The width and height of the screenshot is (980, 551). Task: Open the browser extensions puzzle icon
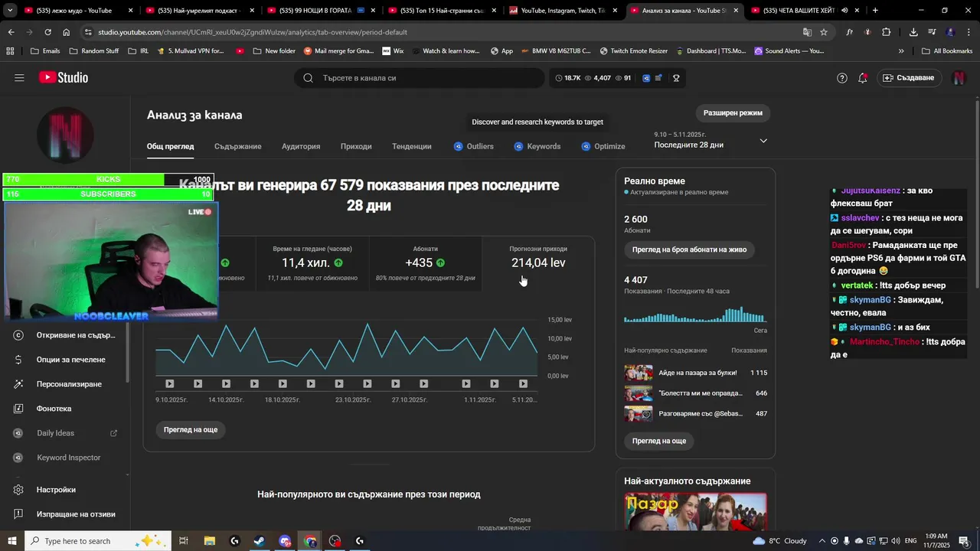pyautogui.click(x=886, y=32)
